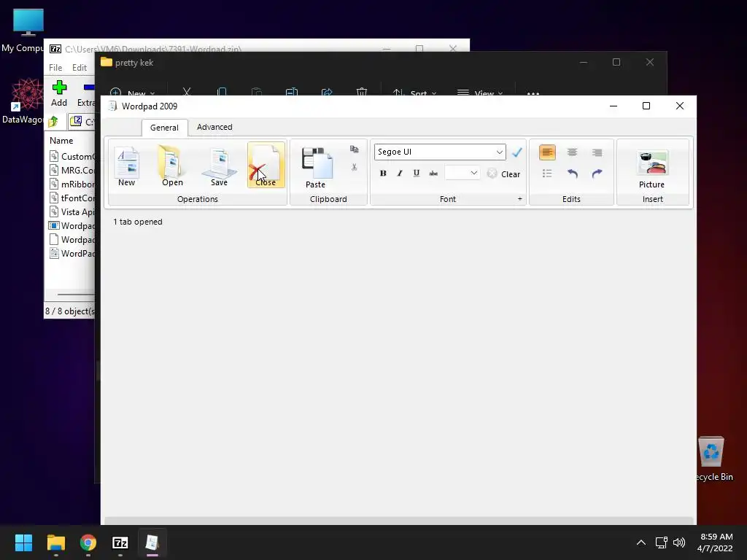
Task: Open File Explorer from the taskbar
Action: click(55, 542)
